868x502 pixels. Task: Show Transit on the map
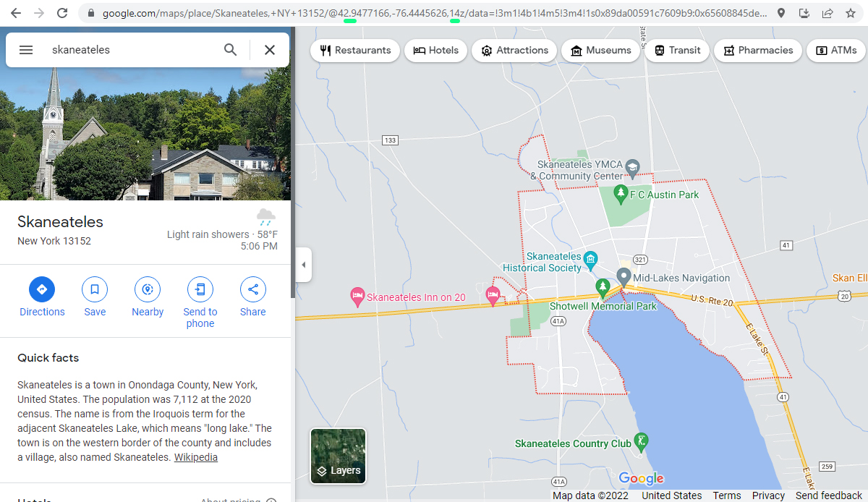[678, 51]
